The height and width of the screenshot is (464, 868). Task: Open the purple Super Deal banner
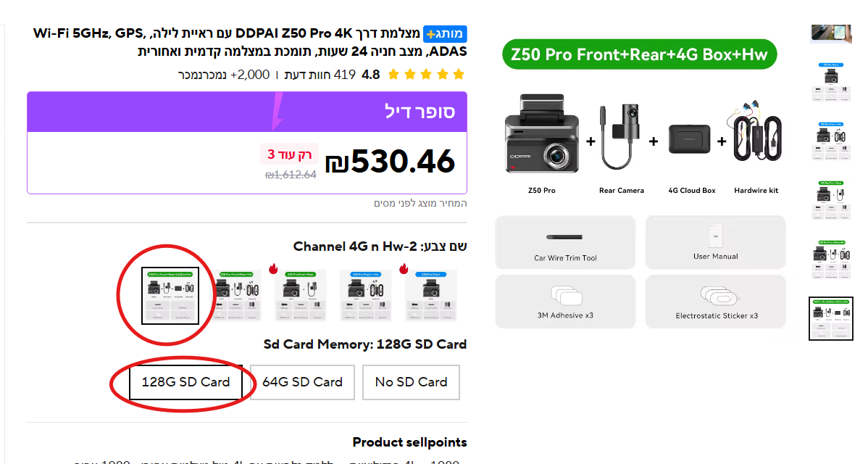[247, 112]
